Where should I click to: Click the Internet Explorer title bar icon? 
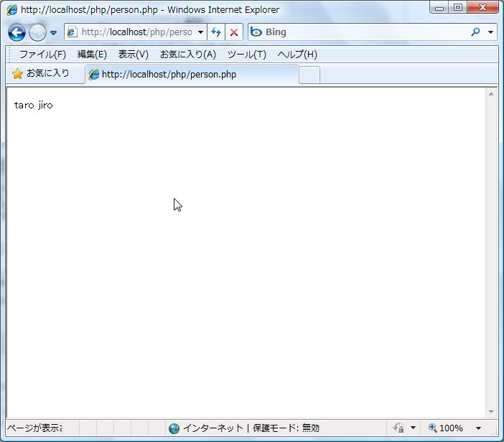coord(12,9)
